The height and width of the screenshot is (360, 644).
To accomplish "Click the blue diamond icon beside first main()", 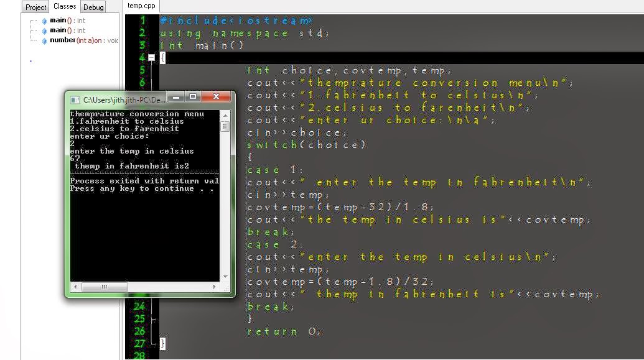I will click(x=45, y=21).
